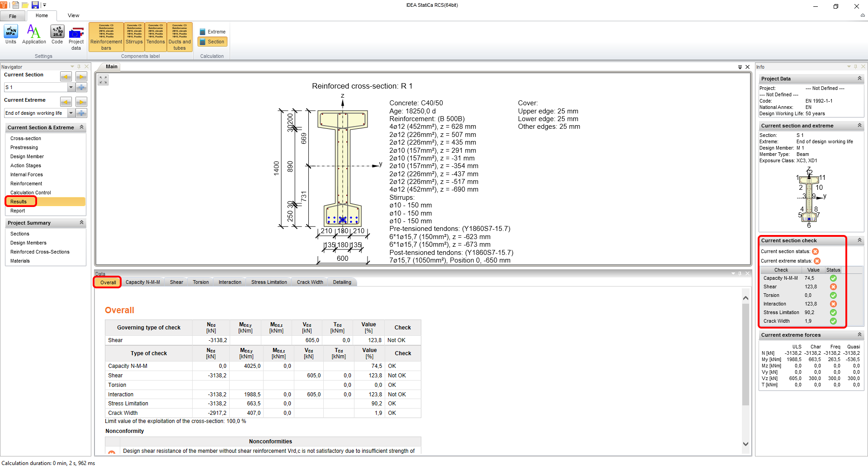The width and height of the screenshot is (868, 470).
Task: Run the Extreme calculation
Action: click(212, 32)
